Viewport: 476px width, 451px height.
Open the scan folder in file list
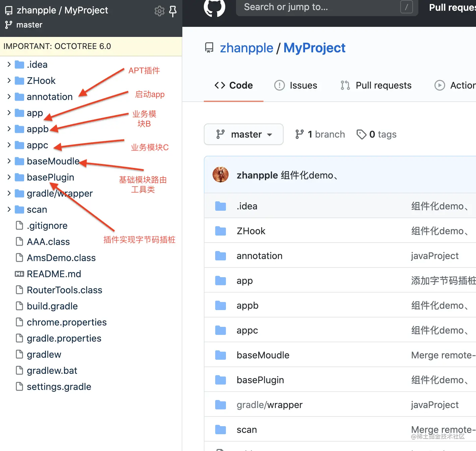[247, 430]
